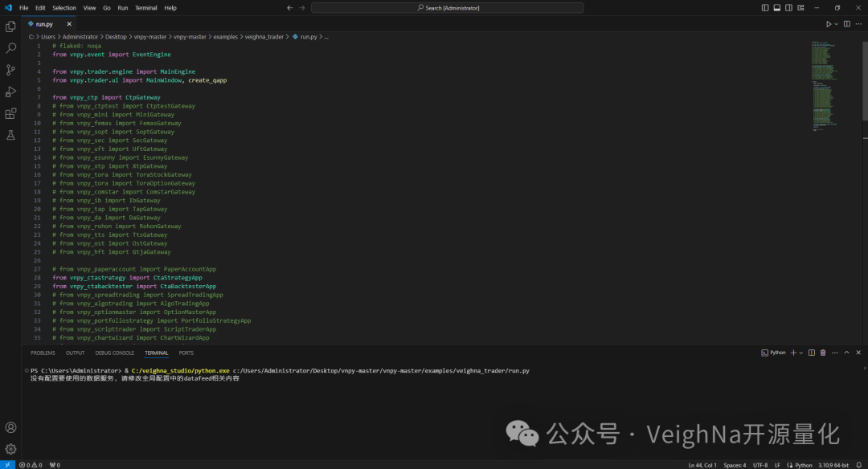Open the new terminal launch profile dropdown

point(801,353)
